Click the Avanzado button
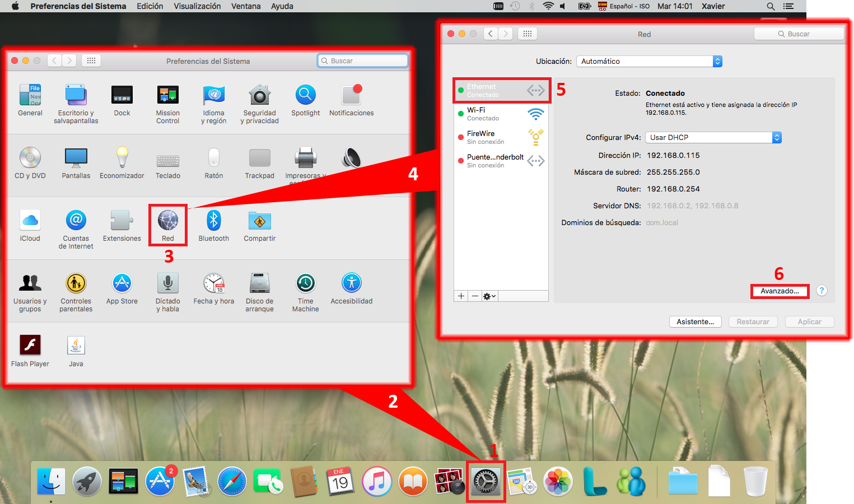This screenshot has height=504, width=854. pyautogui.click(x=780, y=291)
